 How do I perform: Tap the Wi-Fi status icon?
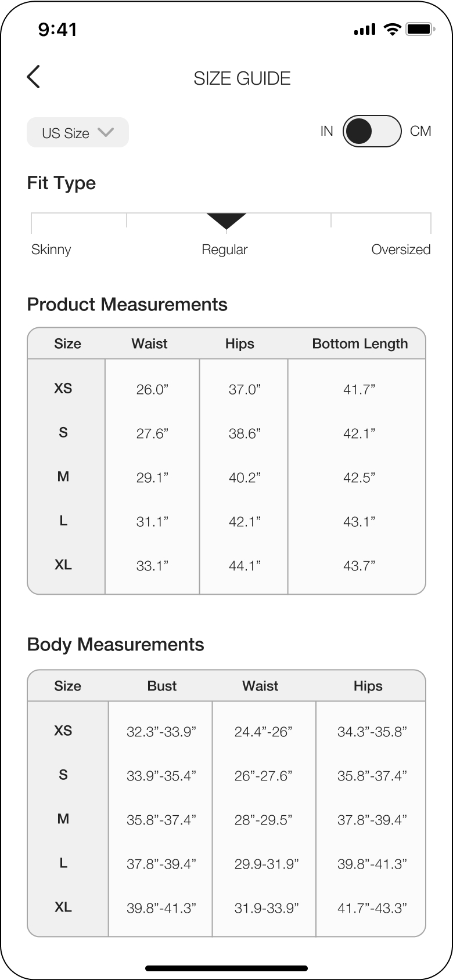point(393,29)
